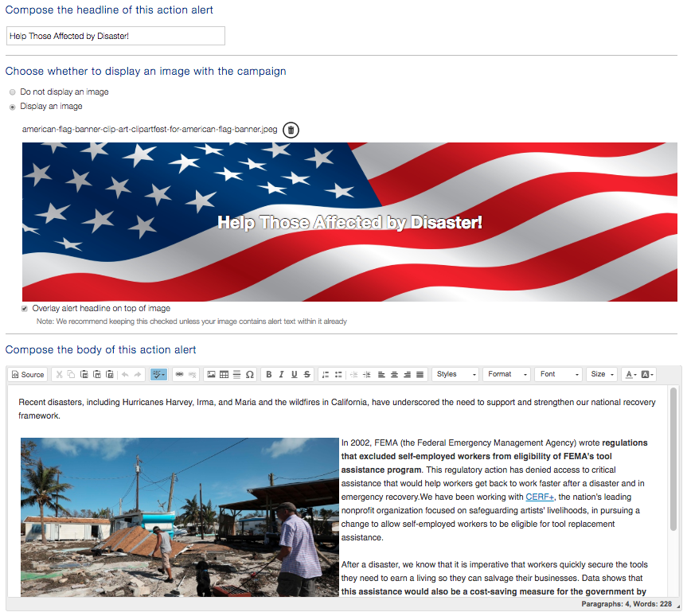Open the background color picker
This screenshot has height=616, width=687.
[x=647, y=375]
